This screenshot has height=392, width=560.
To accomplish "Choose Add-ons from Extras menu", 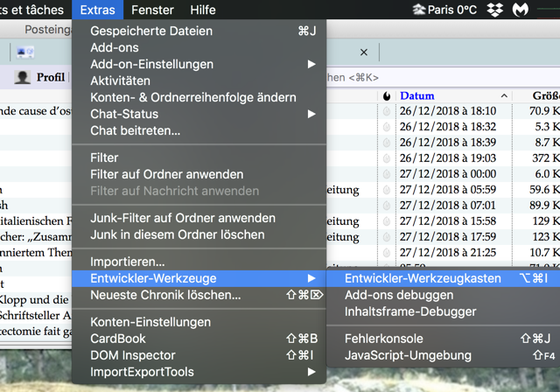I will (199, 47).
